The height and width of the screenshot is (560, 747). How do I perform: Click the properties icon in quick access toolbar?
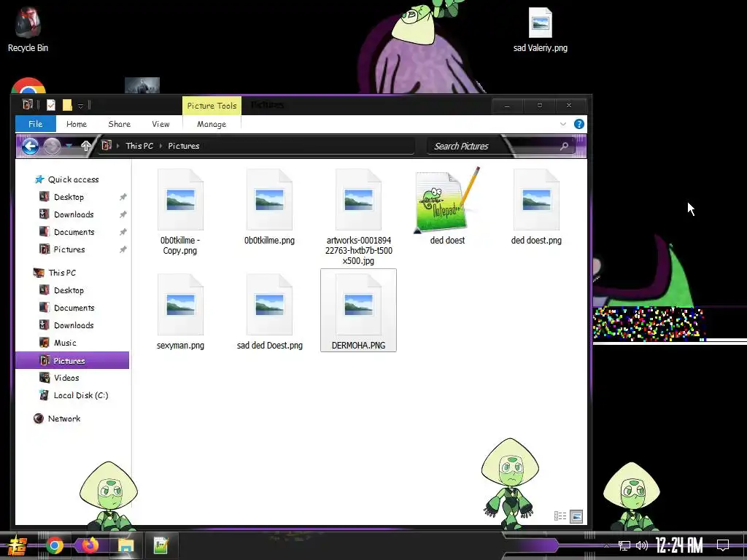(51, 105)
